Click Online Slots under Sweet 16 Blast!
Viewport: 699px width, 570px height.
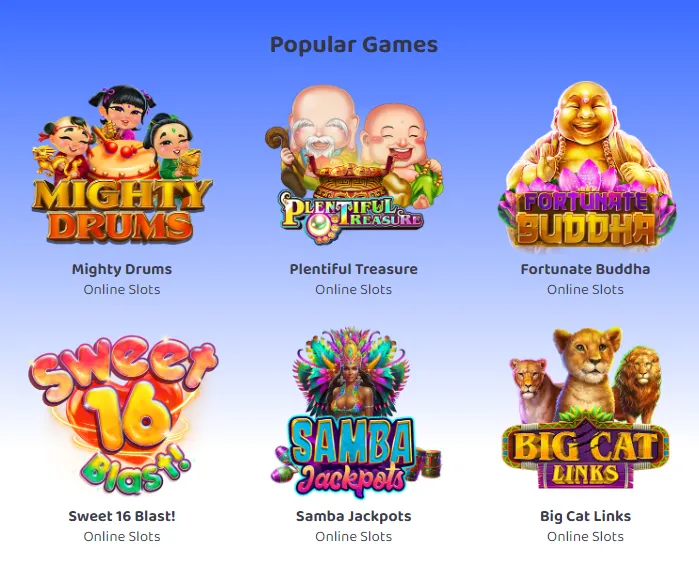pyautogui.click(x=122, y=537)
